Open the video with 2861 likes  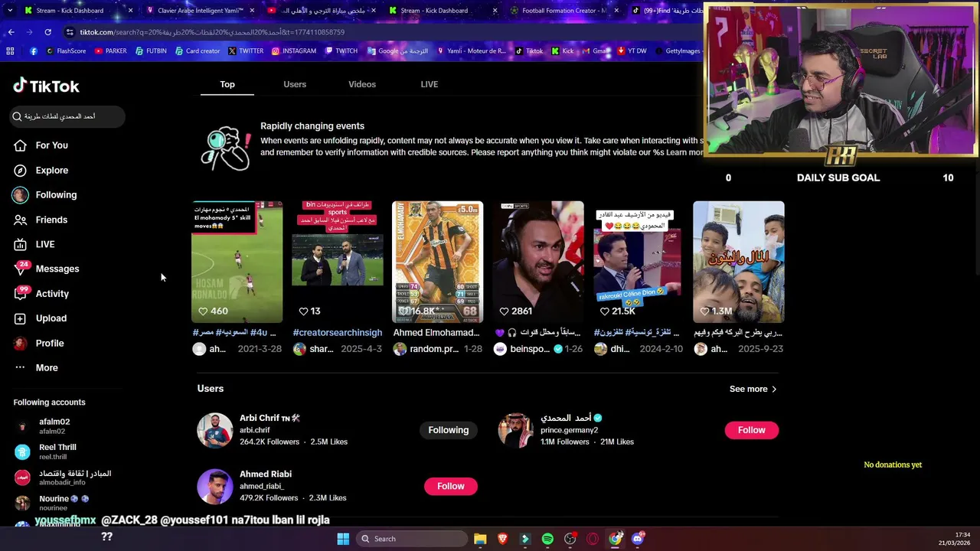point(538,262)
